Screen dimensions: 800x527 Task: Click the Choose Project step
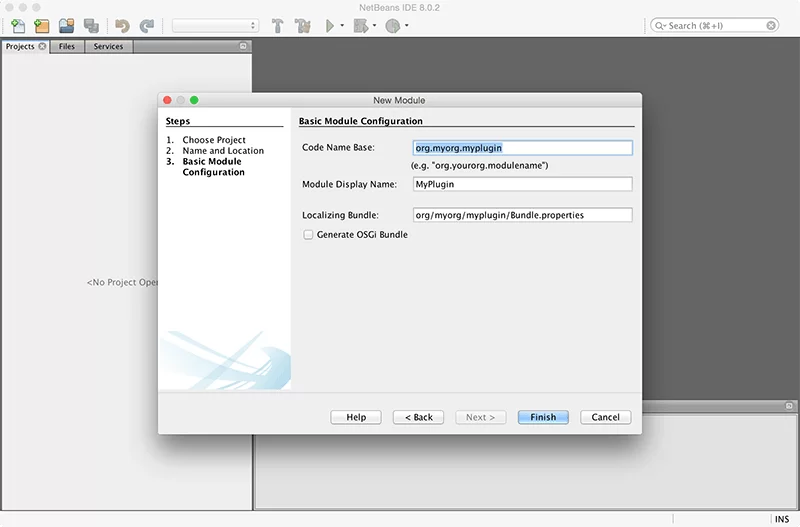214,140
